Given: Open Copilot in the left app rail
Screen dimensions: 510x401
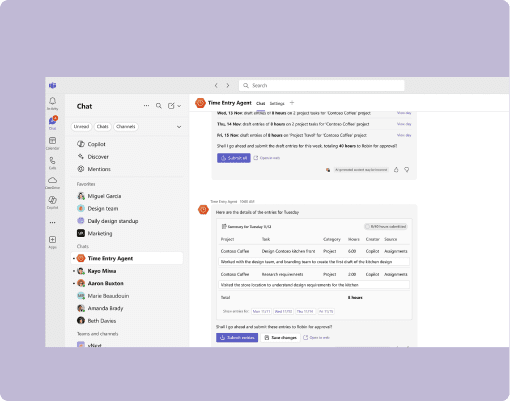Looking at the screenshot, I should [x=52, y=202].
